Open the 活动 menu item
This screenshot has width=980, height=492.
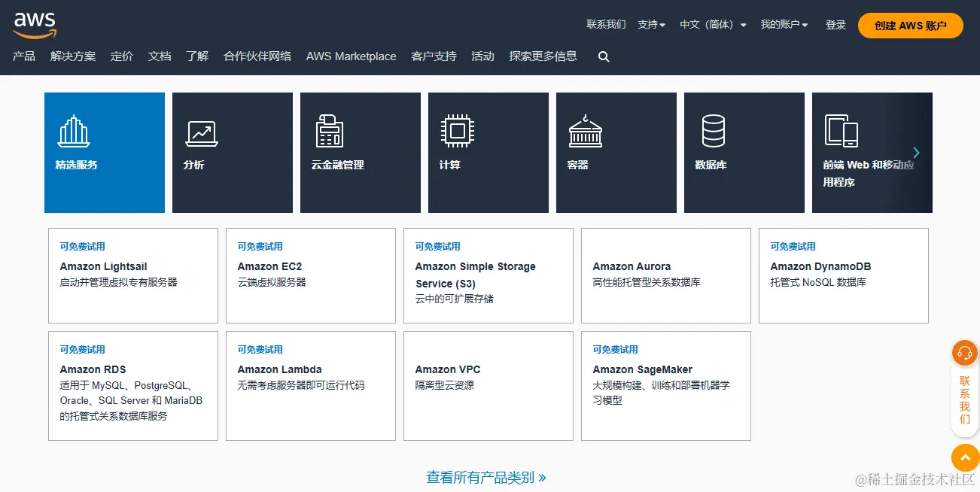[482, 56]
